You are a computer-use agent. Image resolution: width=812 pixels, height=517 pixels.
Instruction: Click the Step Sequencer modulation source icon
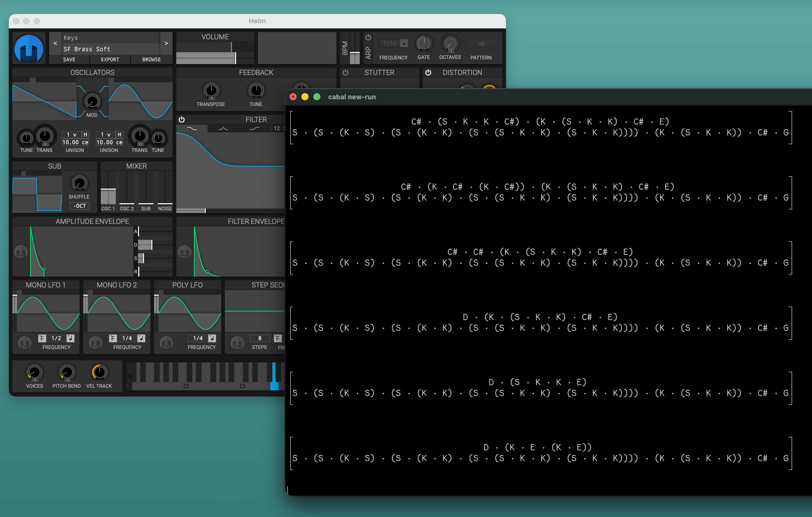(x=237, y=343)
